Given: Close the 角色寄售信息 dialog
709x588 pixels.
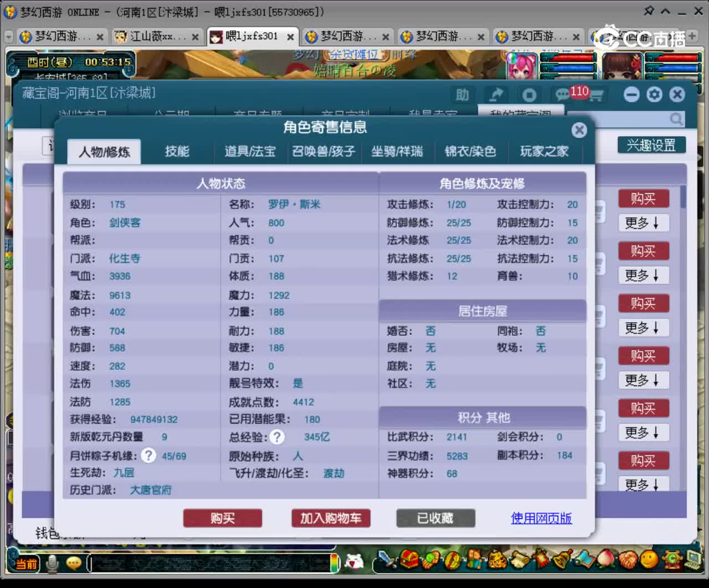Looking at the screenshot, I should click(579, 130).
